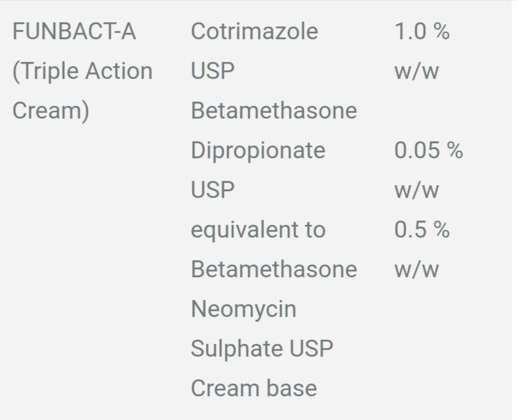Click w/w below the 1.0 % value
Image resolution: width=517 pixels, height=420 pixels.
(x=417, y=71)
